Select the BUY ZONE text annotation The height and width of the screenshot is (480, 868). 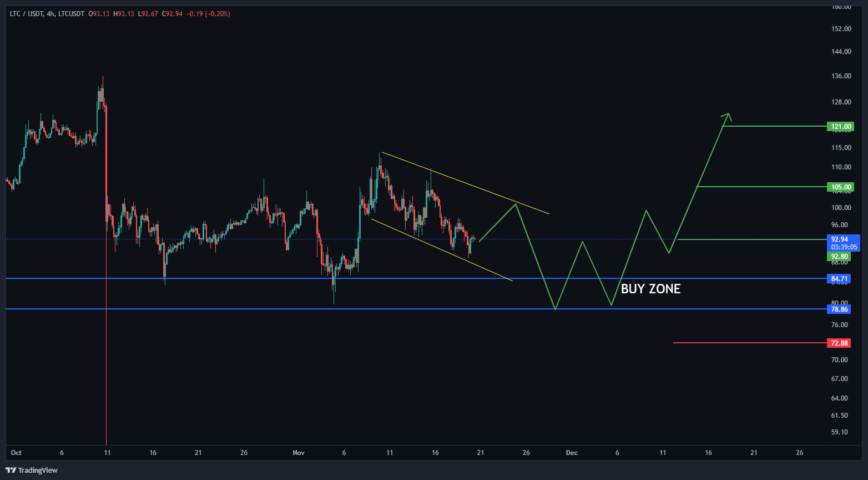click(650, 289)
